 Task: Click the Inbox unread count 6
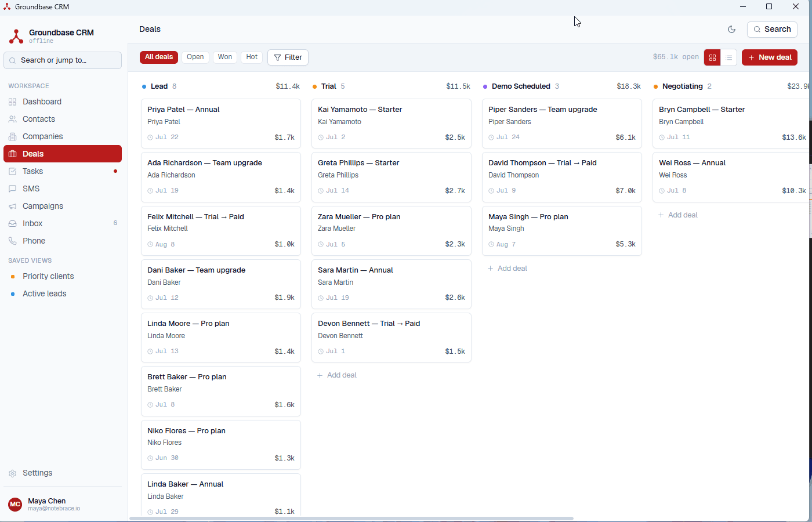(x=115, y=223)
